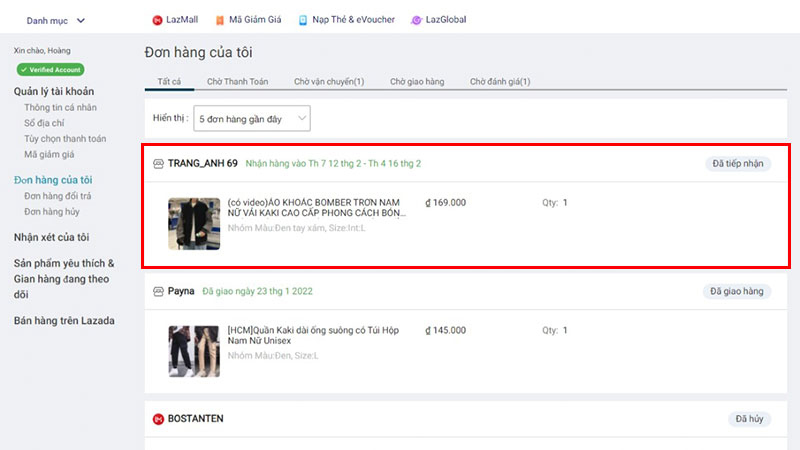Screen dimensions: 800x450
Task: Click the red BOSTANTEN shop icon
Action: pos(157,418)
